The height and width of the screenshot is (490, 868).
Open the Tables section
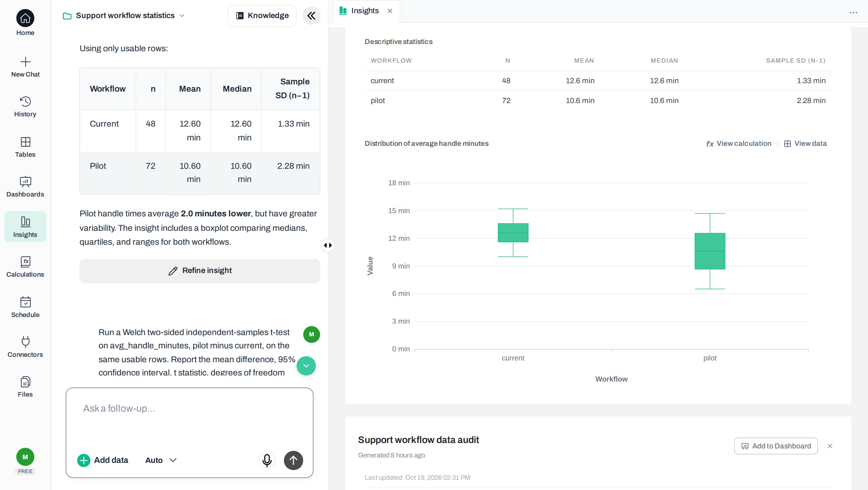[x=25, y=147]
